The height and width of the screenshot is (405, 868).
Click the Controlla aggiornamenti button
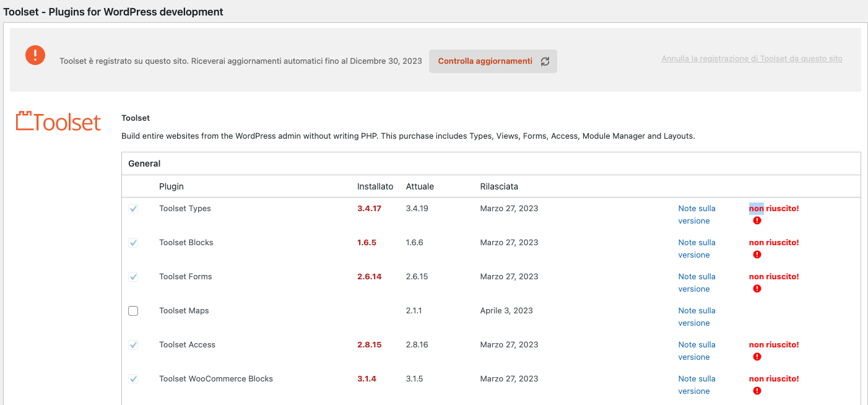[x=493, y=61]
